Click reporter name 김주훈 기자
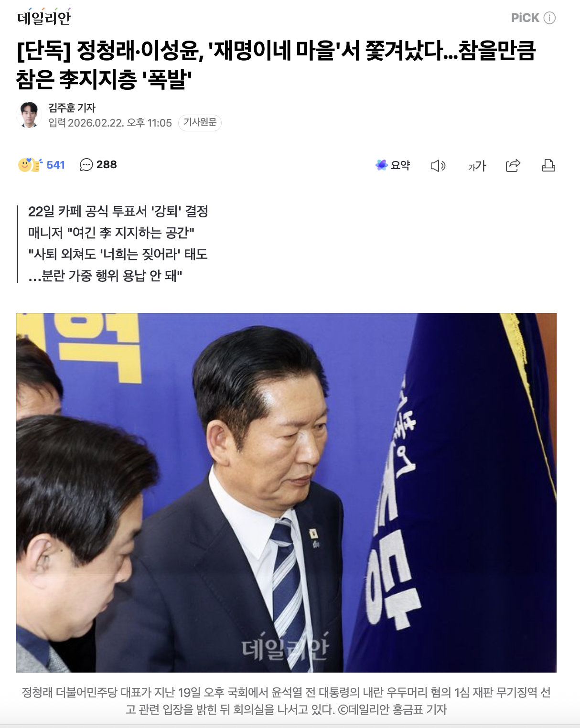580x728 pixels. (72, 108)
